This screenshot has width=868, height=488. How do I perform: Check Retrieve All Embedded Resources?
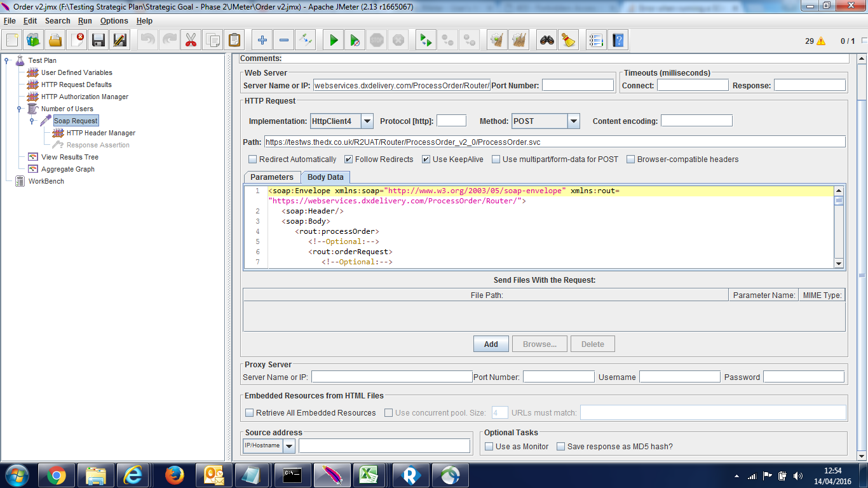tap(249, 413)
